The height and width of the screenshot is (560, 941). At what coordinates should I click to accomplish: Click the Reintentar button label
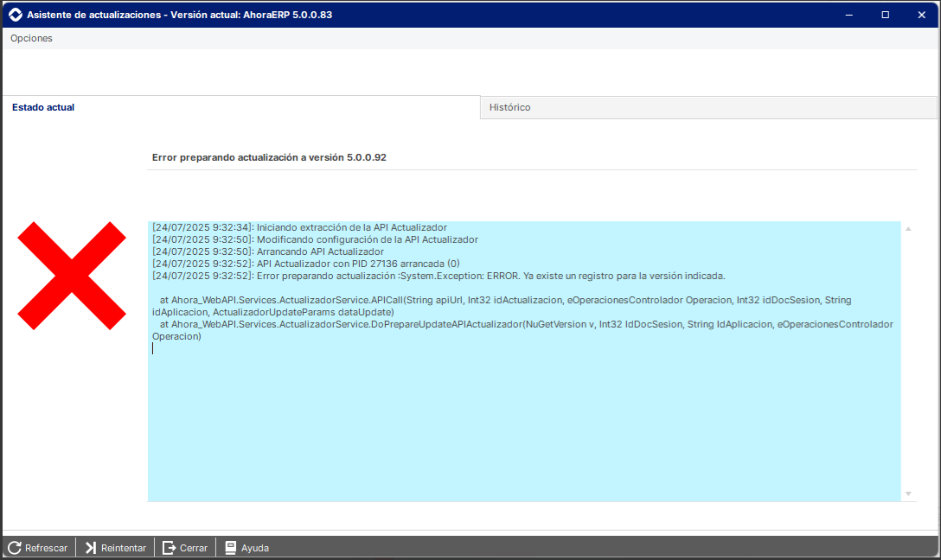click(124, 548)
